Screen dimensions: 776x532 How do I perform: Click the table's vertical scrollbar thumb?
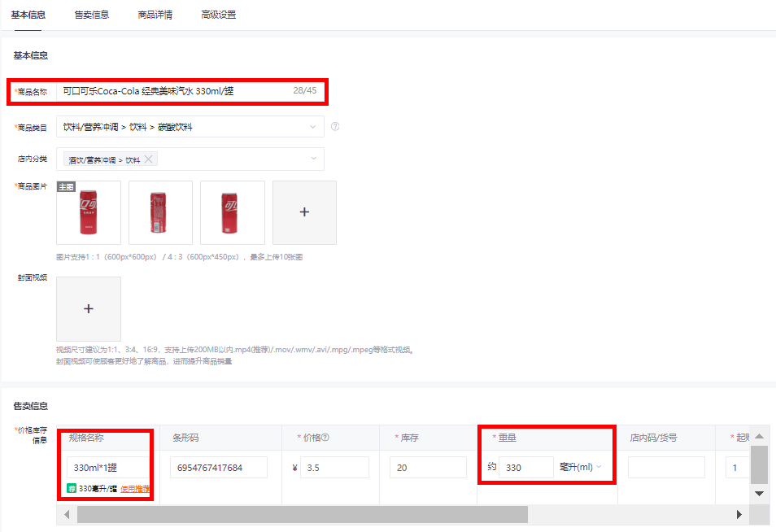(759, 464)
